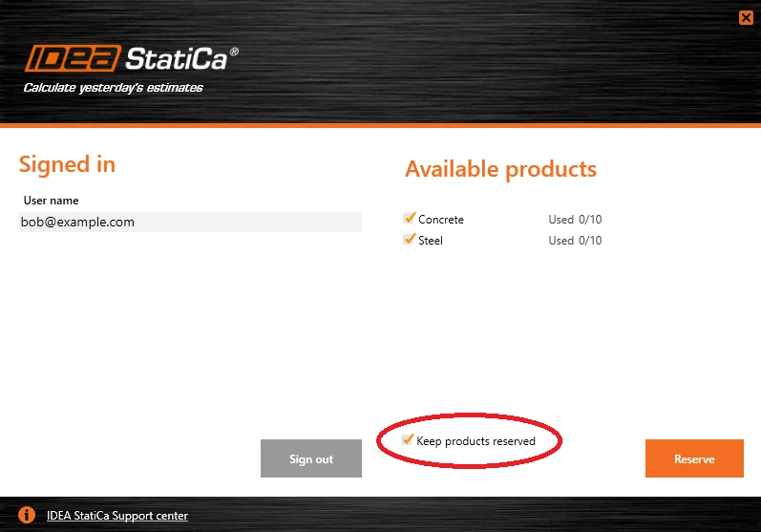Image resolution: width=761 pixels, height=532 pixels.
Task: Click the Available products heading
Action: click(501, 169)
